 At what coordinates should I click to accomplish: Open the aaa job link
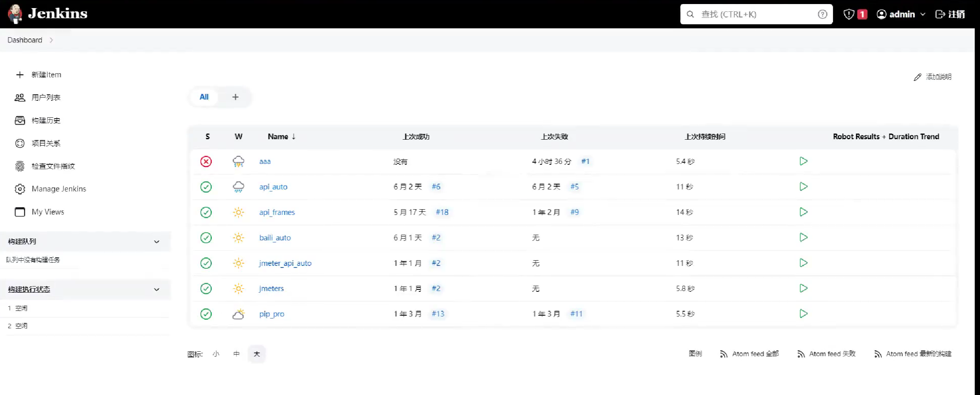(265, 161)
